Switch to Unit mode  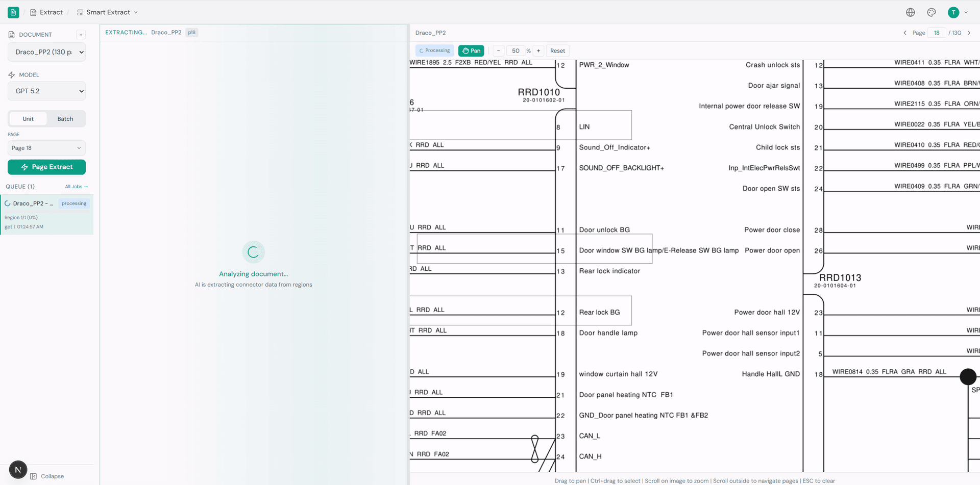click(28, 119)
